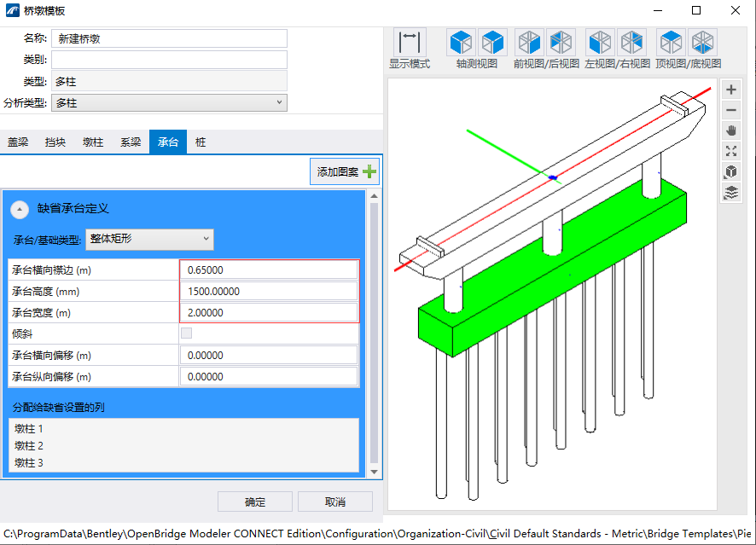Open the 承台/基础类型 dropdown
The height and width of the screenshot is (545, 756).
click(150, 239)
